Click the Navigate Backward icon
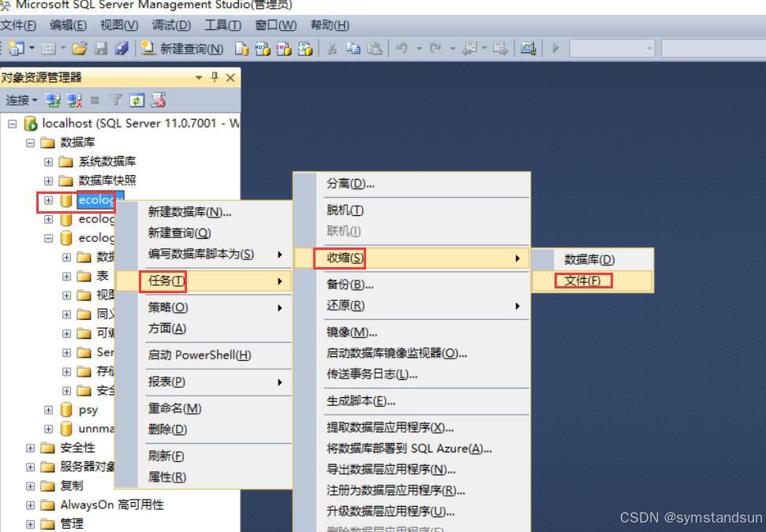Viewport: 766px width, 532px height. click(469, 48)
